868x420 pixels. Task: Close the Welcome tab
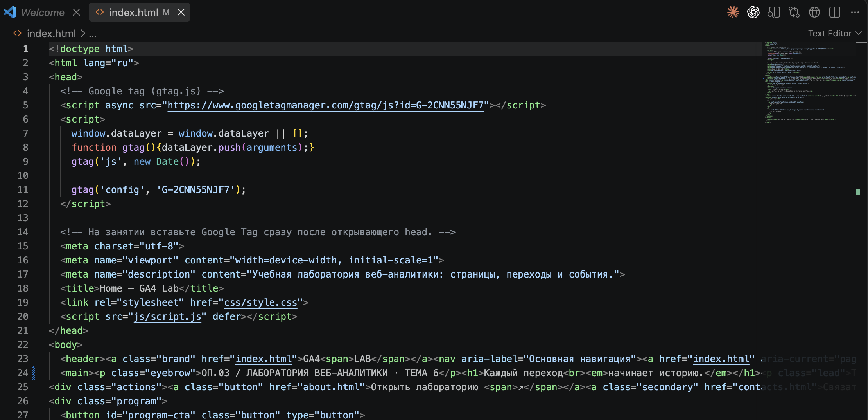point(76,12)
